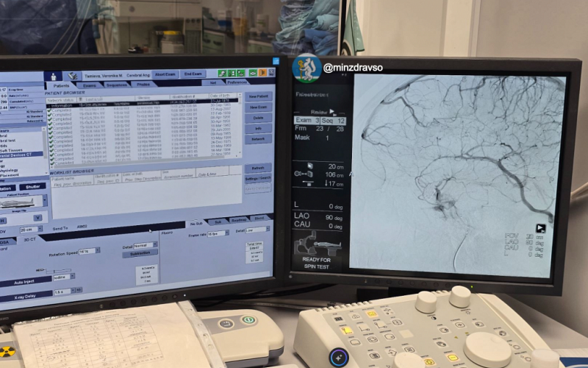Open the Frame rate dropdown

pyautogui.click(x=226, y=233)
